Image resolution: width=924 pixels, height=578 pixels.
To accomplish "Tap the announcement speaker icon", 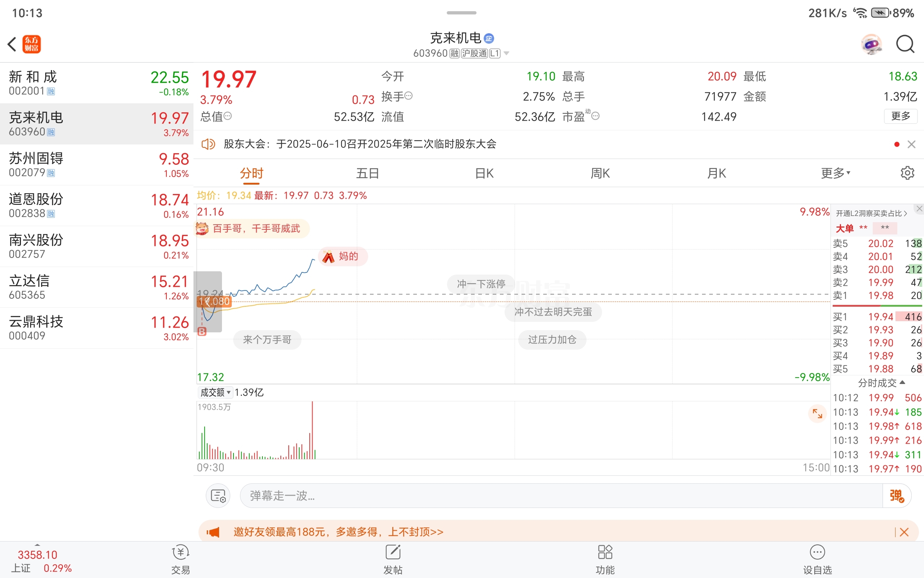I will tap(208, 144).
